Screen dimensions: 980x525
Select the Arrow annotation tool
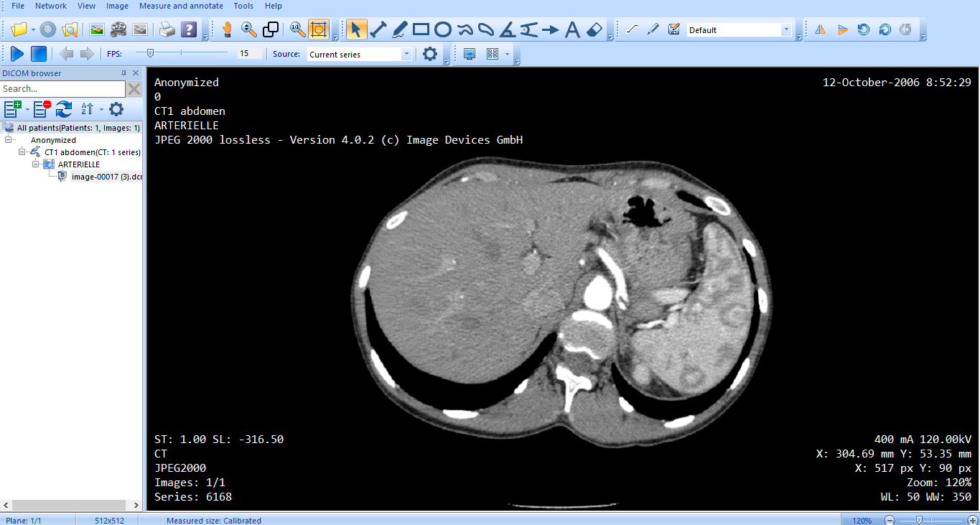551,29
